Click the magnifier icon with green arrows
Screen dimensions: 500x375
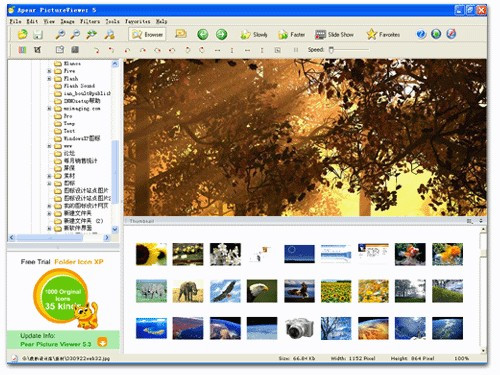click(x=92, y=34)
